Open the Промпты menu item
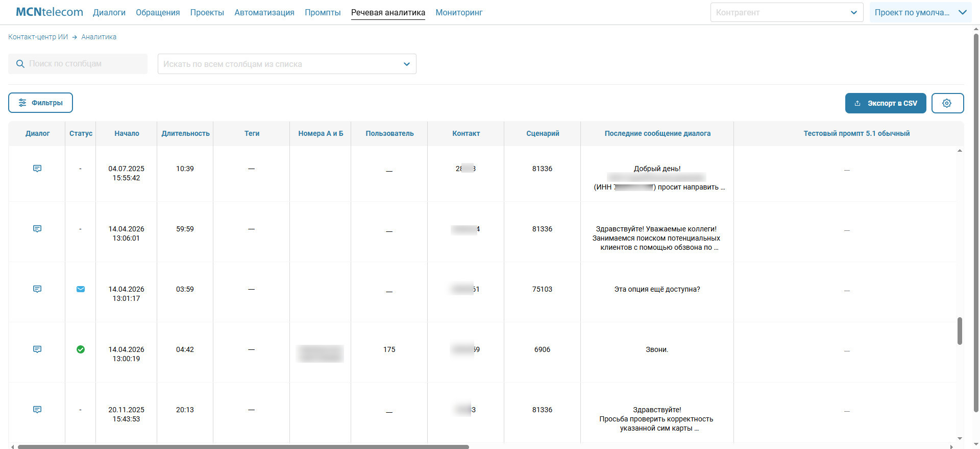The width and height of the screenshot is (980, 449). point(323,13)
